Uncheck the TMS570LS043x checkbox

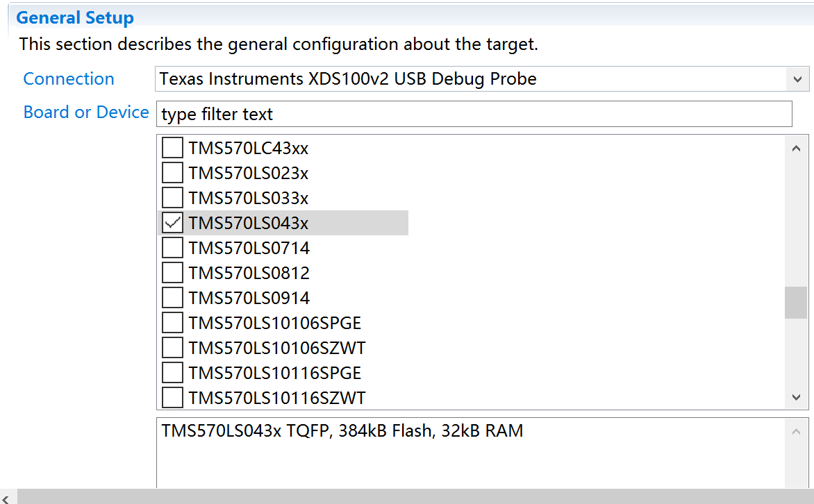(172, 223)
